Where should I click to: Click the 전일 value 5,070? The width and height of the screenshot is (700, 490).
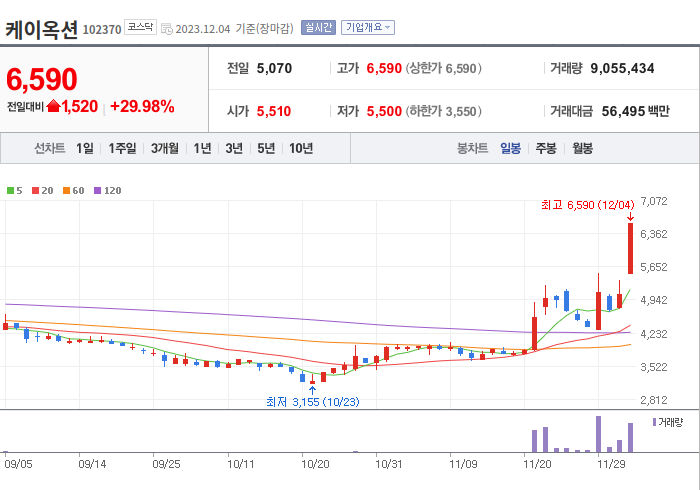click(x=274, y=68)
